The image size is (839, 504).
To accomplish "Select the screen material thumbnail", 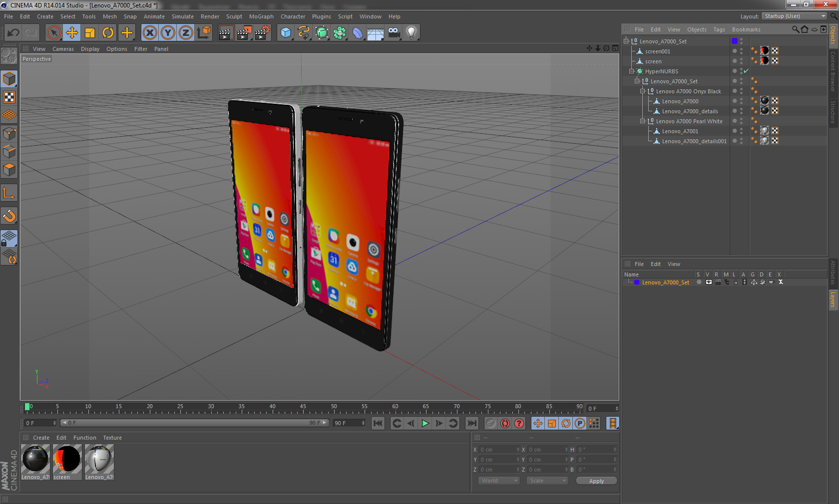I will pyautogui.click(x=67, y=463).
